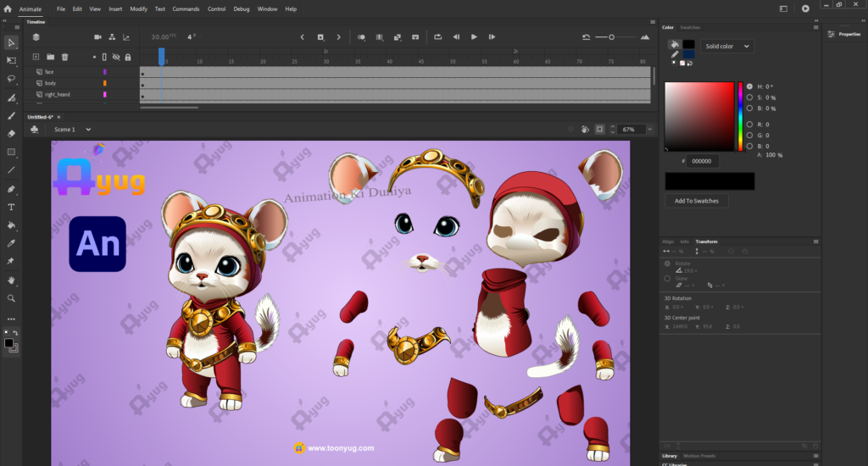The image size is (868, 466).
Task: Play the timeline animation
Action: (474, 37)
